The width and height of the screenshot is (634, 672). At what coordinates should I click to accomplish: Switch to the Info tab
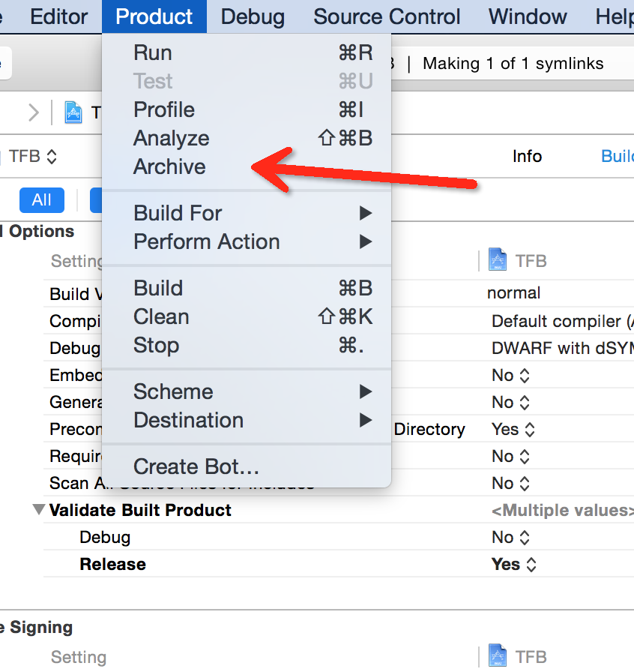coord(527,156)
